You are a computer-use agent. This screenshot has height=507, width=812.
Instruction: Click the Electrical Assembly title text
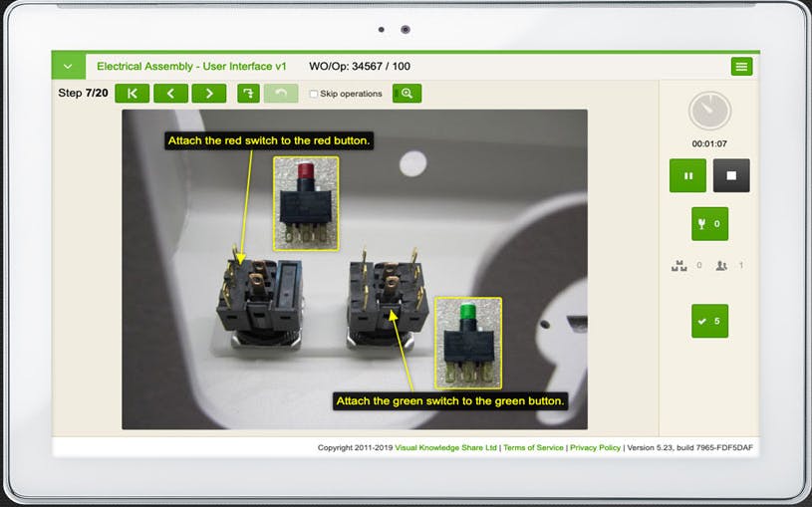click(x=191, y=67)
